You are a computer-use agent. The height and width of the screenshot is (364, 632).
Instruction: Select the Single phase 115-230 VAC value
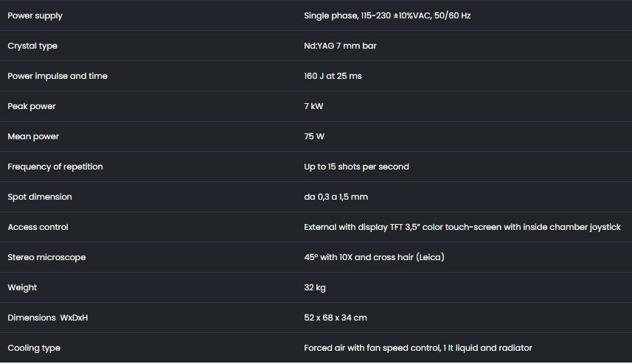(x=387, y=15)
